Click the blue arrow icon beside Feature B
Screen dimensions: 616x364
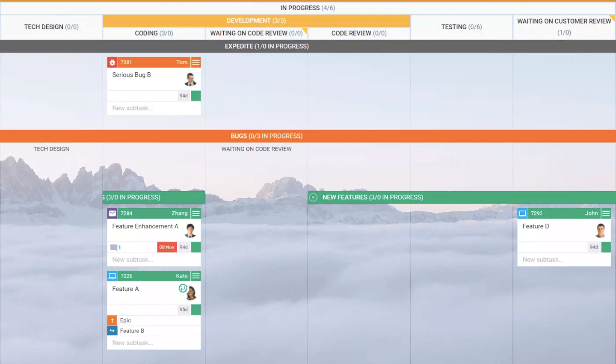pos(112,330)
